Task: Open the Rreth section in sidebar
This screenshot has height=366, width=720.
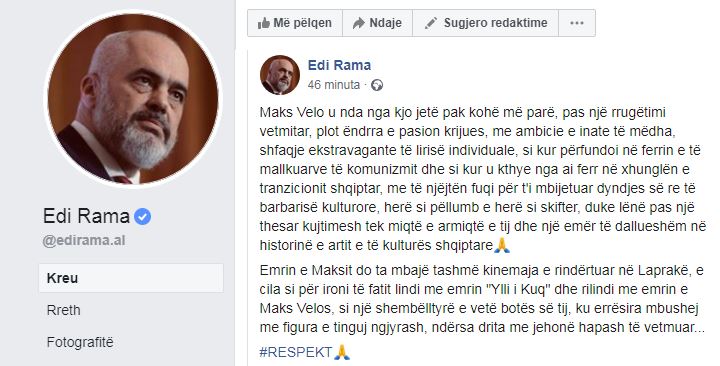Action: [x=63, y=310]
